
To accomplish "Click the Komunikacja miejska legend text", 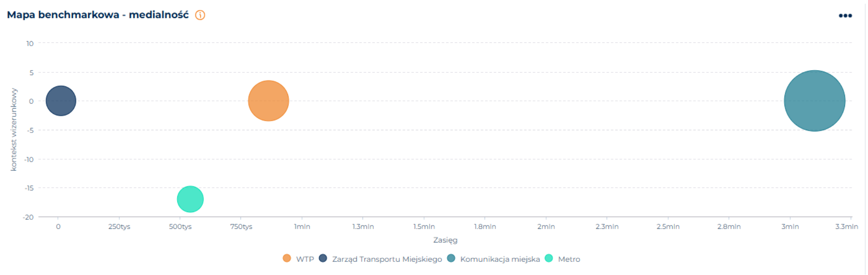I will (x=500, y=259).
